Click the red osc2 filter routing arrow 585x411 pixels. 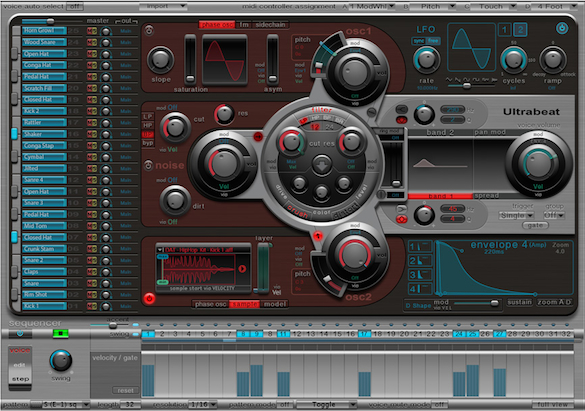317,236
